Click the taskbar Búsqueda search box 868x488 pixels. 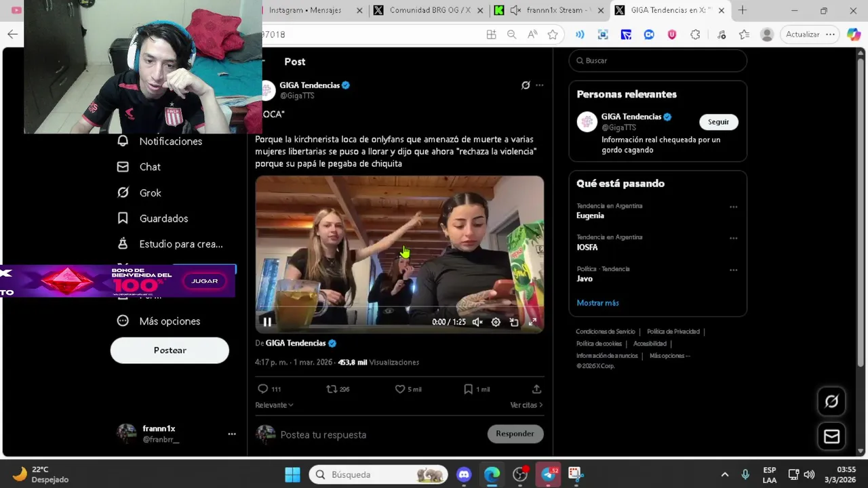(x=379, y=474)
